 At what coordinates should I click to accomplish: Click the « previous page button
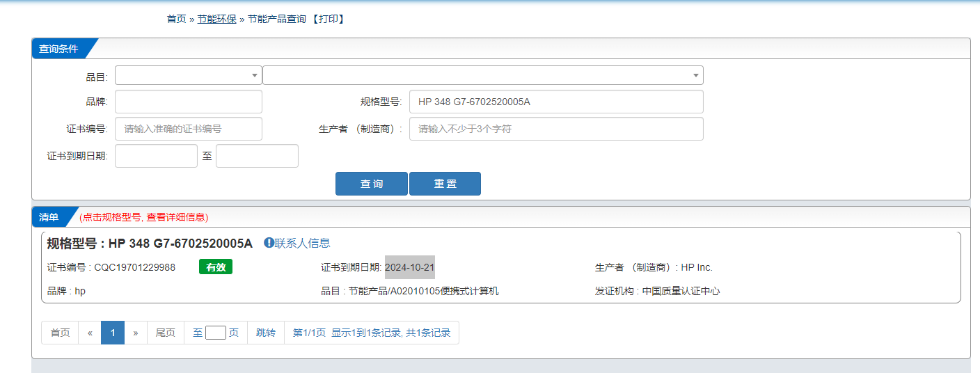coord(90,333)
